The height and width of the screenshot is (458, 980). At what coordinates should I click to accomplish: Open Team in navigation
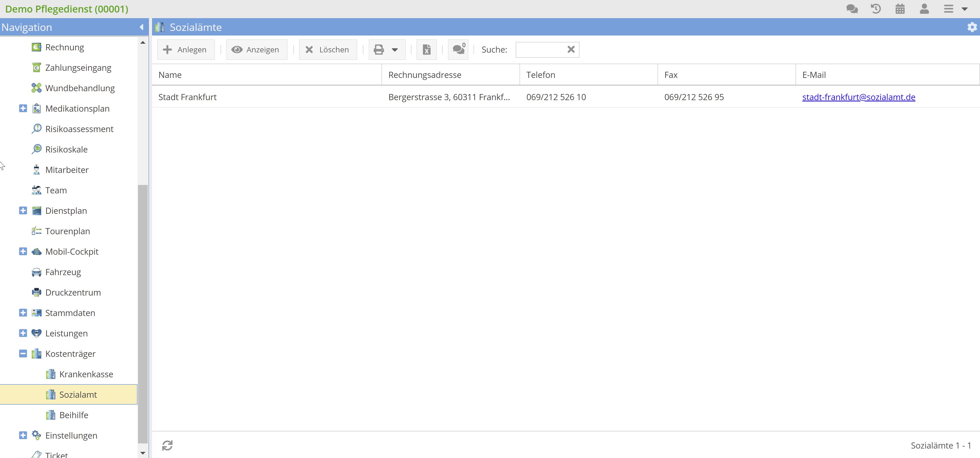coord(56,190)
